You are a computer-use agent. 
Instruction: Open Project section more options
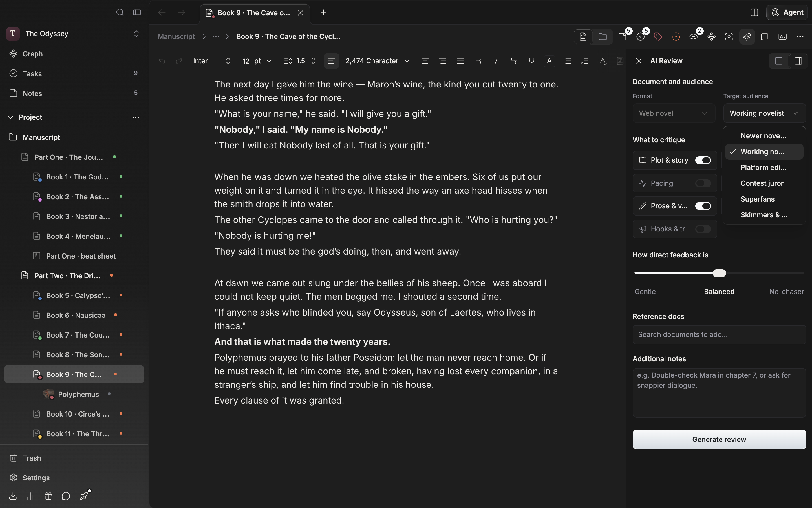[x=136, y=117]
